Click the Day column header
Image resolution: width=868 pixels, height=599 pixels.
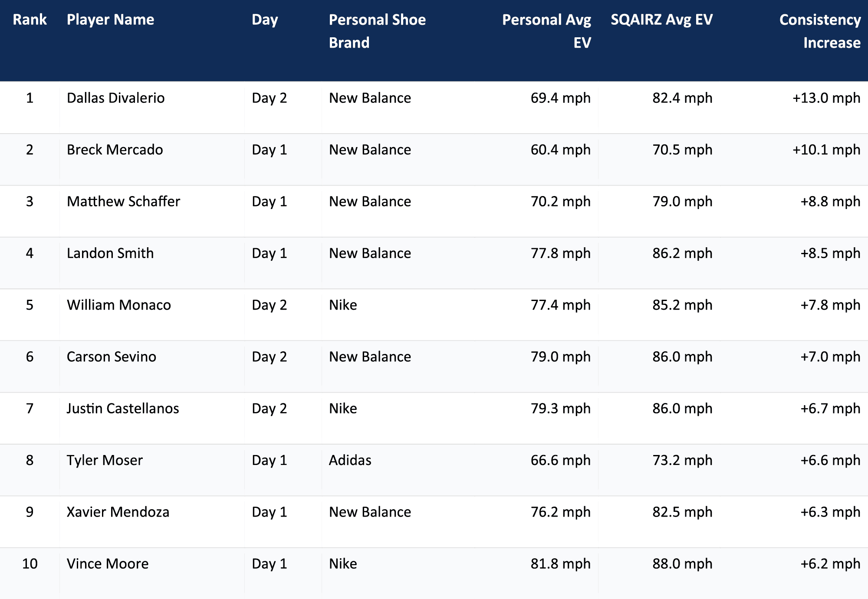(265, 20)
